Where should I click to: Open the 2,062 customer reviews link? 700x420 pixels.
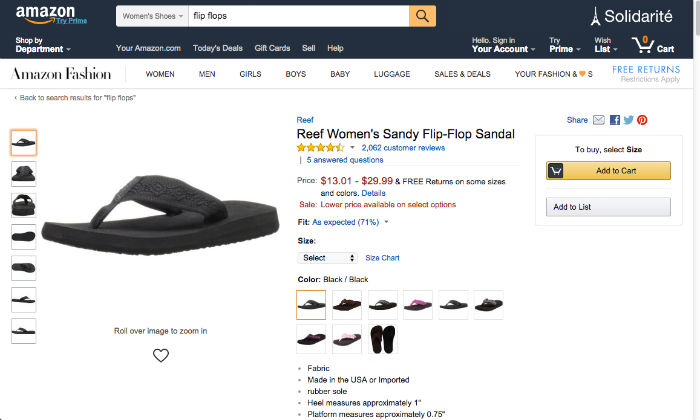point(403,148)
